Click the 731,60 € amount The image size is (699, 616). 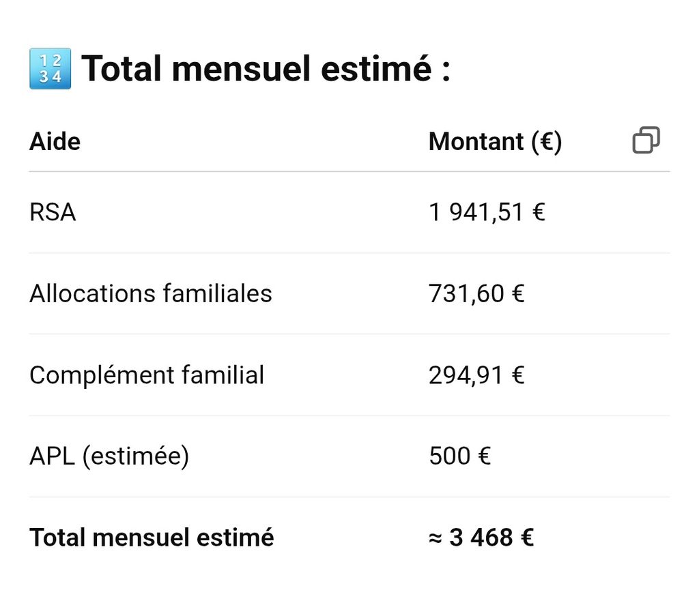476,293
